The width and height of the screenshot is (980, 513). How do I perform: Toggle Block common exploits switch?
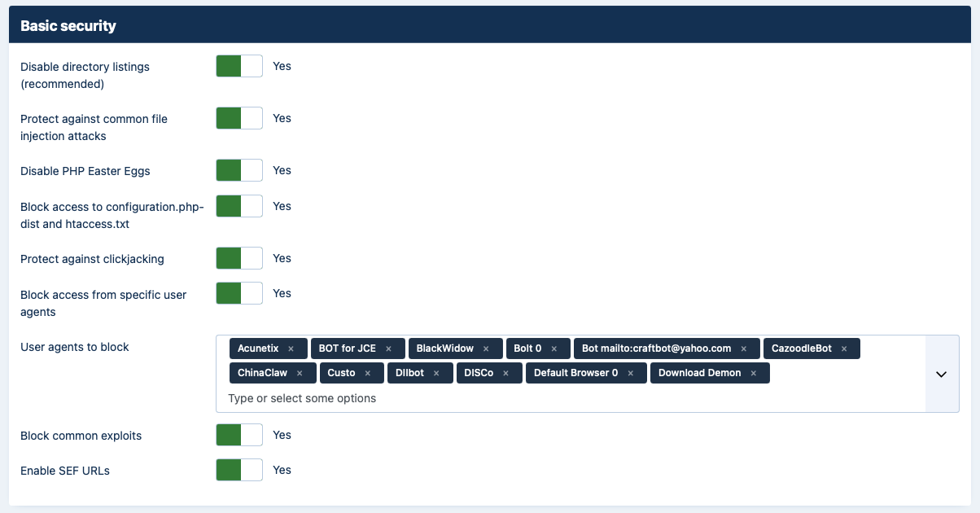[x=239, y=435]
